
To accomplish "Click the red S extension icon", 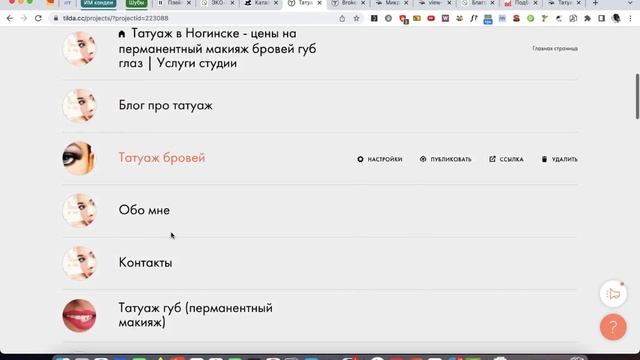I will pyautogui.click(x=516, y=18).
